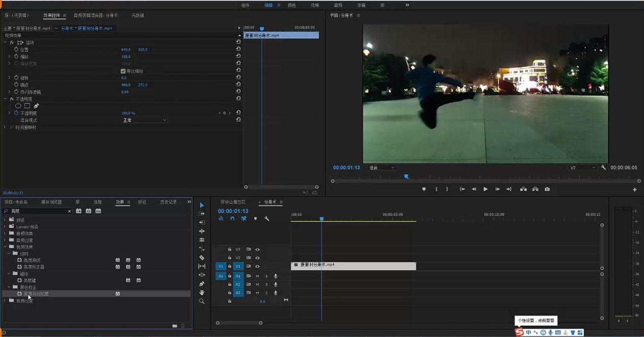Create an ellipse mask under Opacity
Image resolution: width=644 pixels, height=337 pixels.
click(18, 106)
